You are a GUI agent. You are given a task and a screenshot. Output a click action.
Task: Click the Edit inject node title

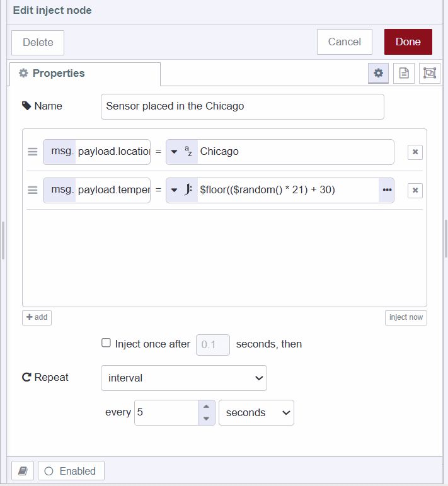52,10
